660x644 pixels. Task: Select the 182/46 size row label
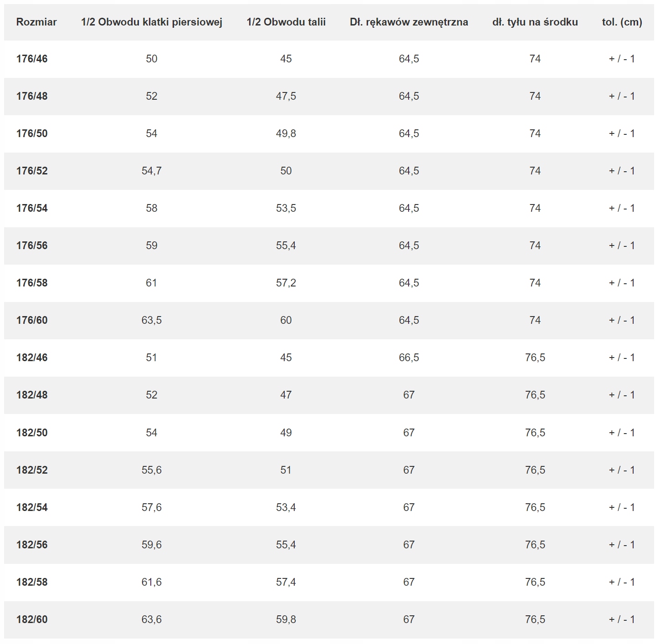[32, 358]
